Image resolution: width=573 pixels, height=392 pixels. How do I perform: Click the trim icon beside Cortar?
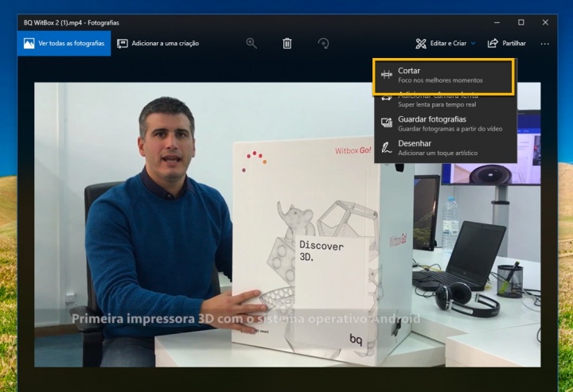coord(387,75)
